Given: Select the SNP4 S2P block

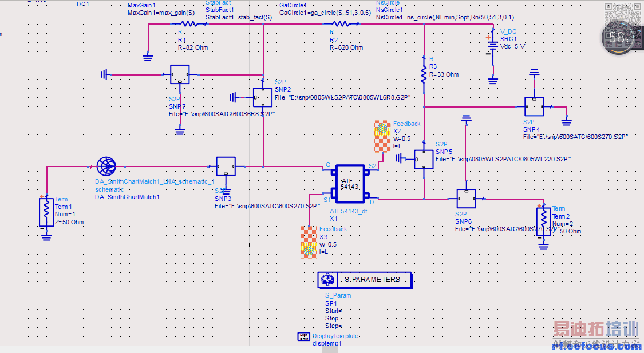Looking at the screenshot, I should [x=534, y=107].
